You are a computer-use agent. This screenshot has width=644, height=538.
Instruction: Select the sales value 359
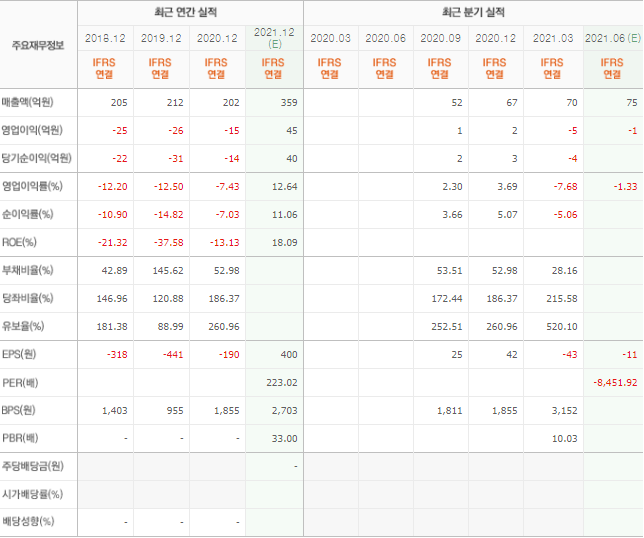coord(289,102)
